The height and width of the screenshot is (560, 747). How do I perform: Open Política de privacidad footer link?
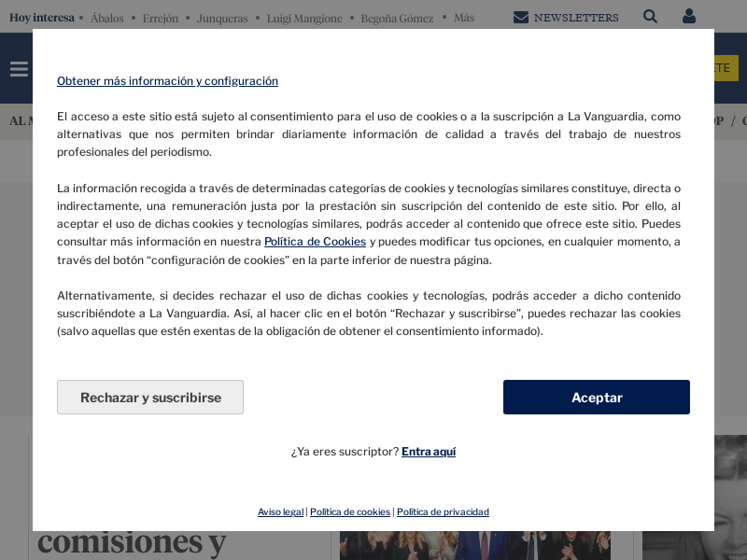click(443, 511)
